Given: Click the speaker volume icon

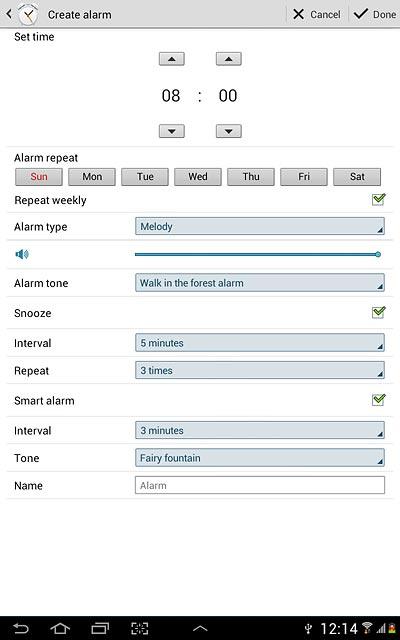Looking at the screenshot, I should (22, 254).
